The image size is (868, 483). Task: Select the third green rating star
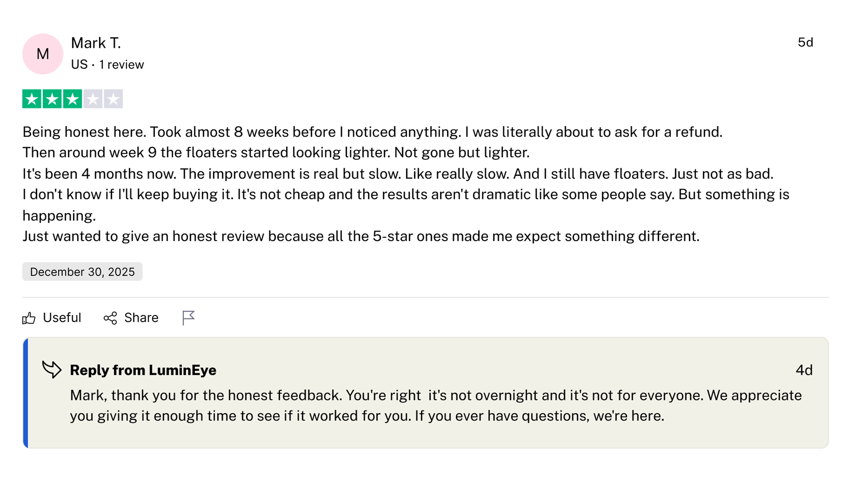[x=72, y=99]
